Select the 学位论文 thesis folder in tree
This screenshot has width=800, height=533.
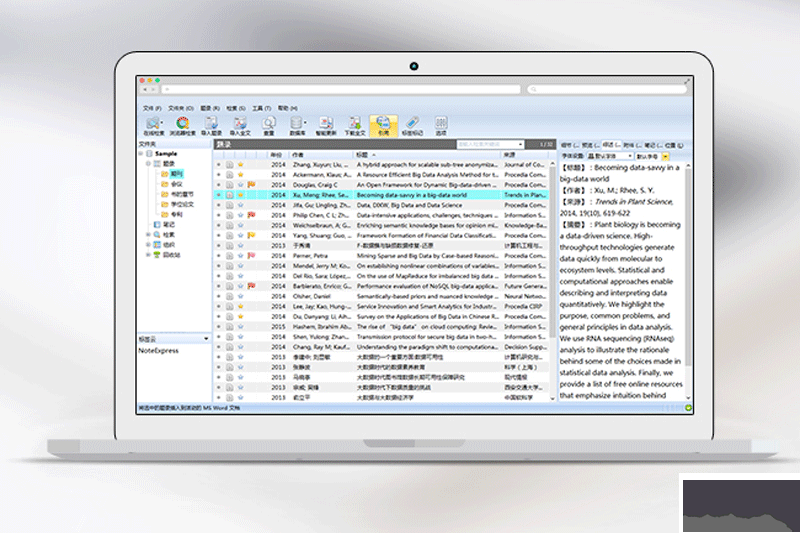coord(182,205)
